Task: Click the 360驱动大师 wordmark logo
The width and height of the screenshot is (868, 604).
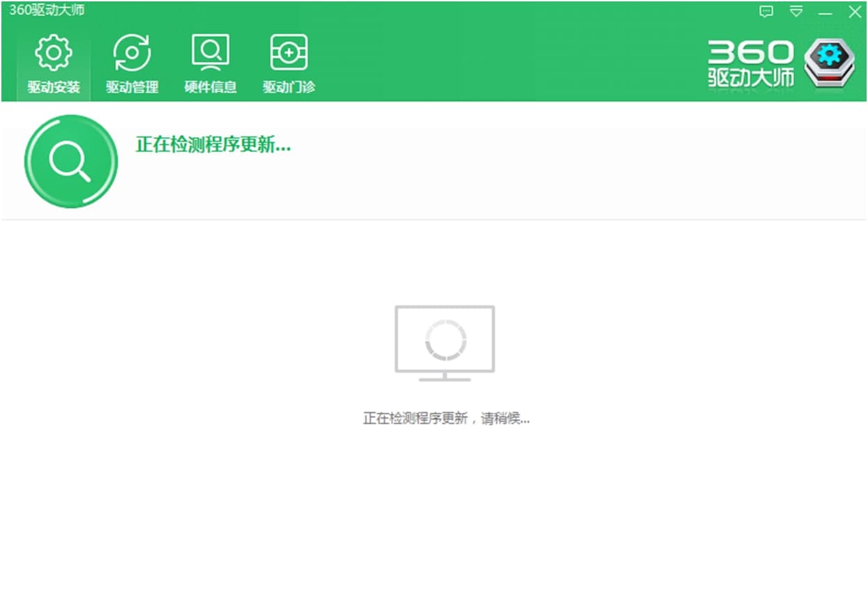Action: [x=750, y=61]
